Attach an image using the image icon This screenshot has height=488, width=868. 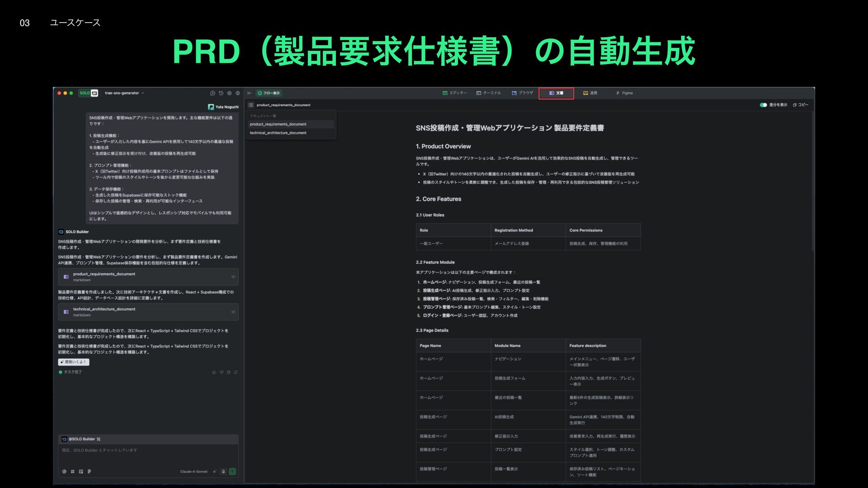[x=81, y=471]
